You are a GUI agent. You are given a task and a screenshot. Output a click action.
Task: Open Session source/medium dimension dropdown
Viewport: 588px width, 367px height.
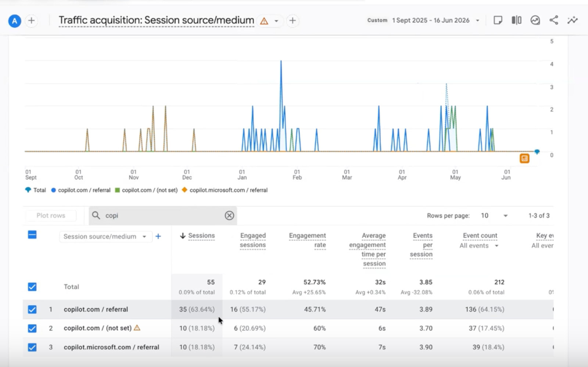pos(105,237)
